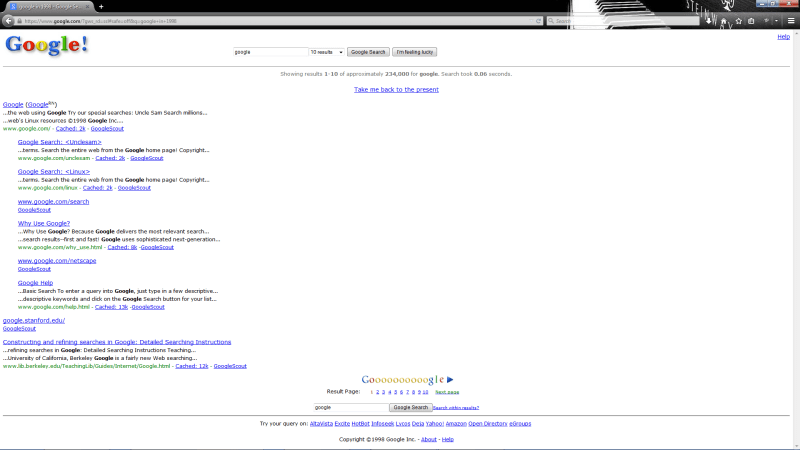
Task: Open the google.stanford.edu/ result
Action: tap(34, 320)
